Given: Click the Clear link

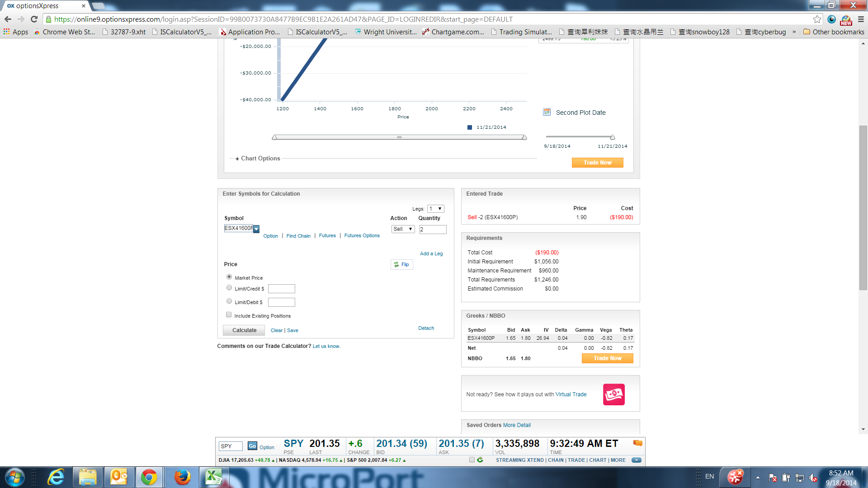Looking at the screenshot, I should tap(277, 330).
